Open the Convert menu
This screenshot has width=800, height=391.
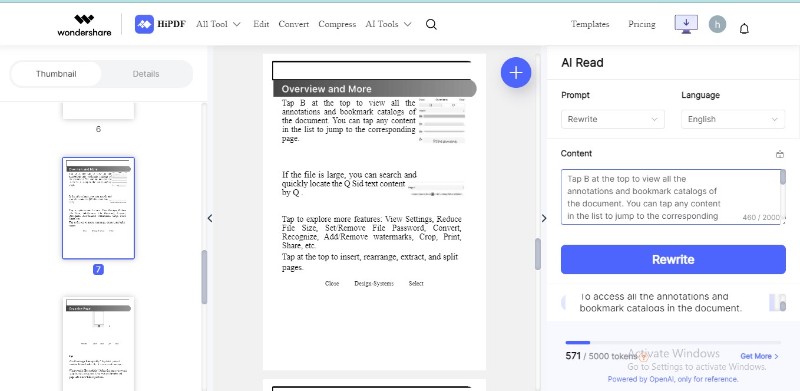tap(293, 24)
